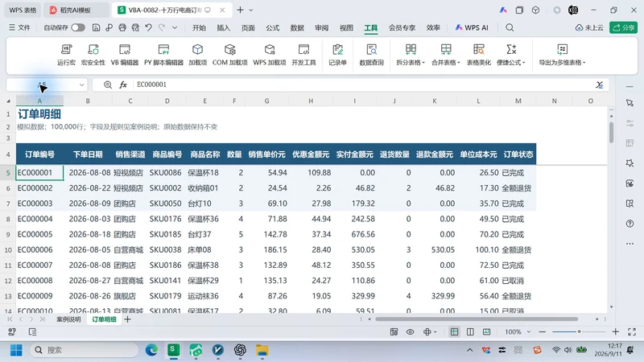Open WPS AI button
This screenshot has width=644, height=362.
pos(472,27)
